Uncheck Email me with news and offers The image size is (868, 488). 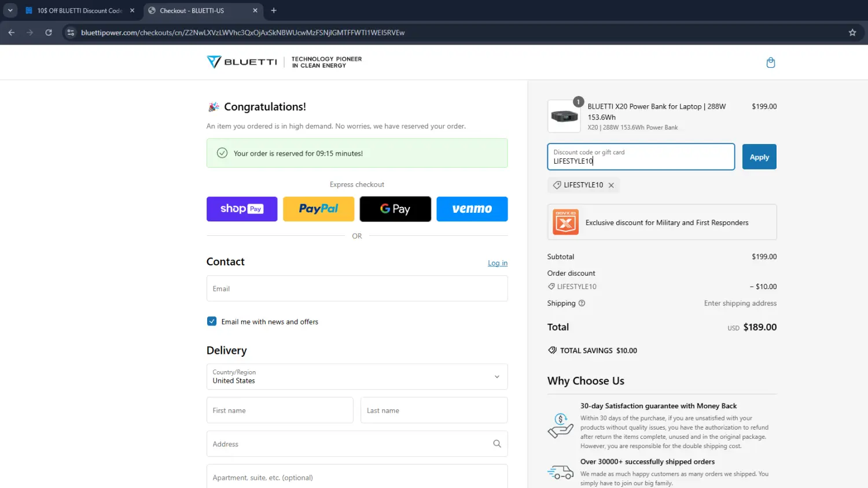click(x=212, y=321)
